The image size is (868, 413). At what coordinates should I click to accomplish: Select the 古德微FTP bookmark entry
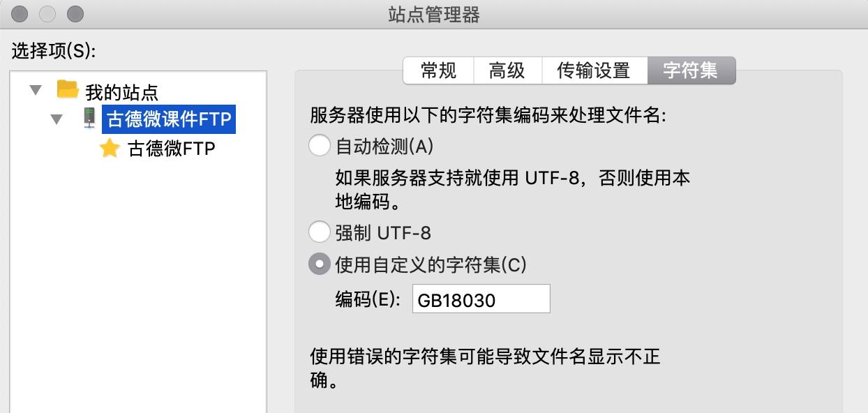(172, 149)
